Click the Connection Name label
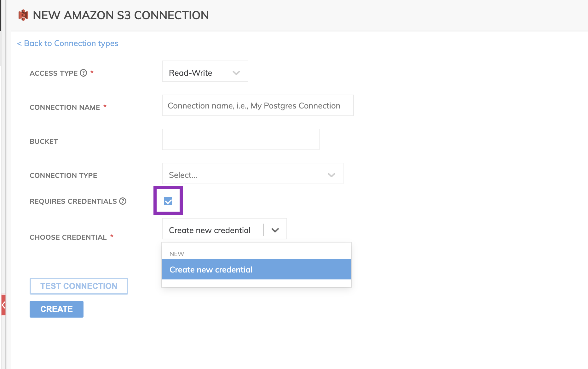588x369 pixels. pos(65,107)
